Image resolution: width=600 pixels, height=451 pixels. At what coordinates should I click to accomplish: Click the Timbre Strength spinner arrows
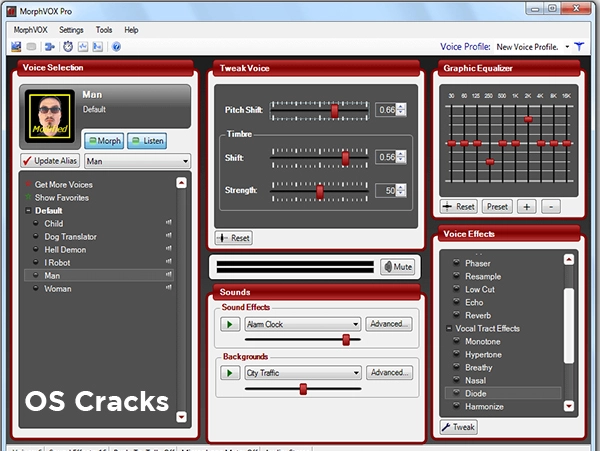pos(401,190)
